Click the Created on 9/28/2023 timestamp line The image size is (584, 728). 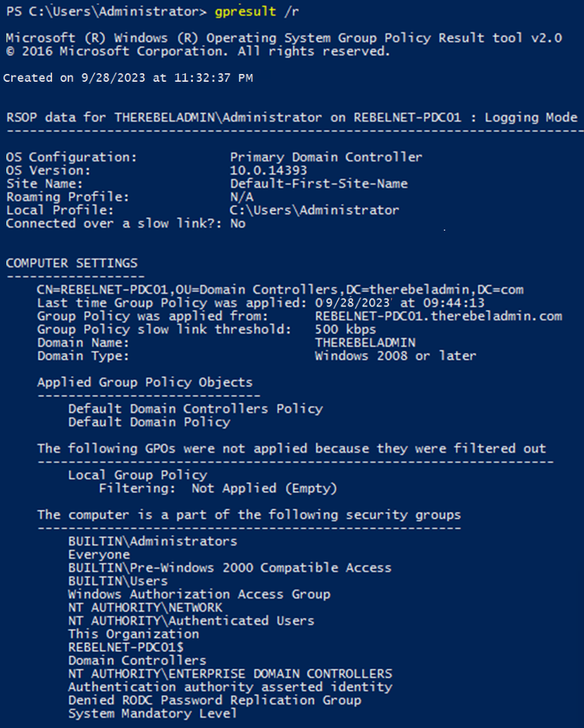(128, 78)
